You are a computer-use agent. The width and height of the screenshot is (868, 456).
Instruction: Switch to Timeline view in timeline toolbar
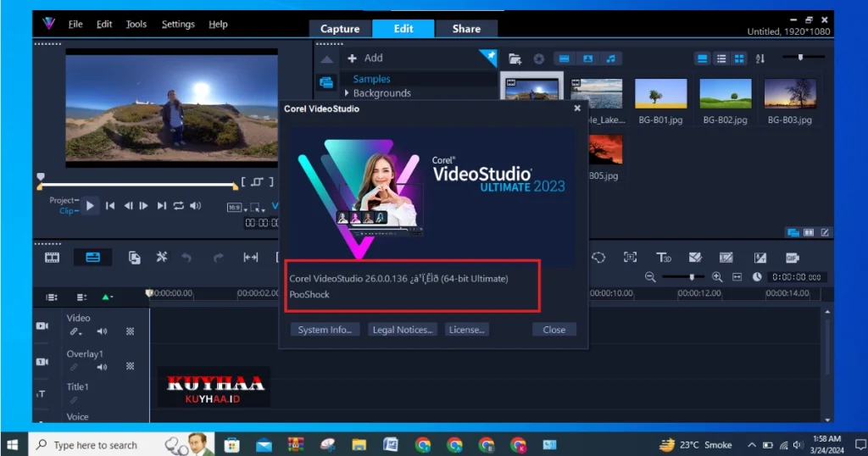click(92, 258)
